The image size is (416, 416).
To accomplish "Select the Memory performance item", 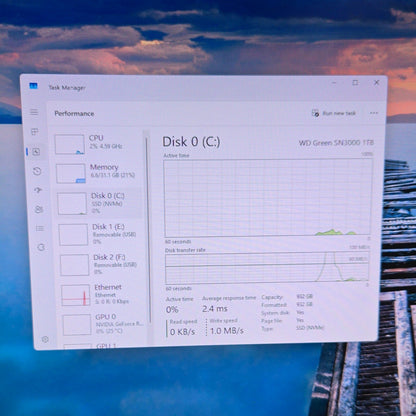I will point(97,173).
